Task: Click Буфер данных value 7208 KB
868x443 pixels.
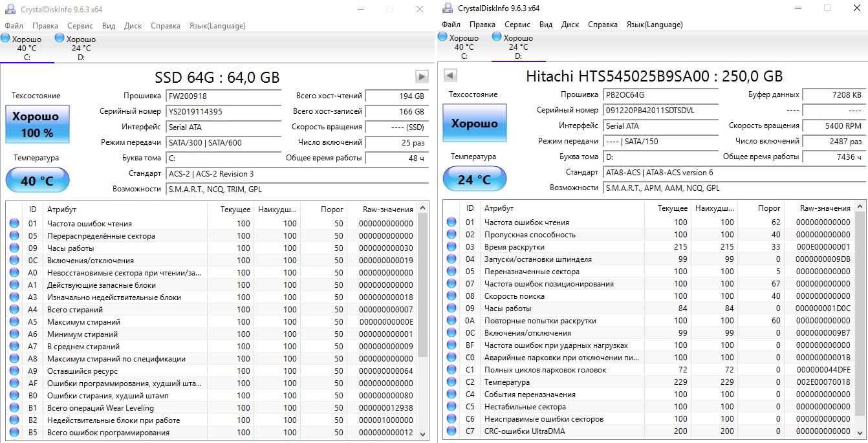Action: point(834,94)
